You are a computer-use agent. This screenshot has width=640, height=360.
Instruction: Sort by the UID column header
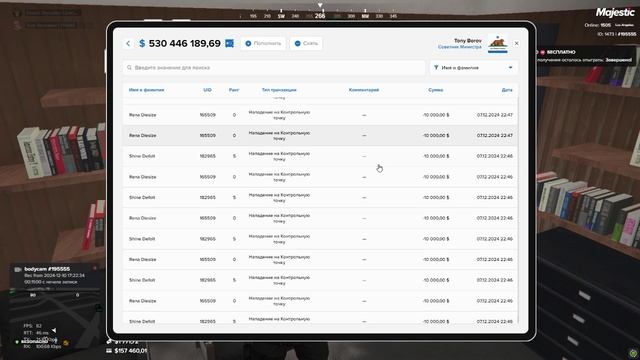[207, 90]
